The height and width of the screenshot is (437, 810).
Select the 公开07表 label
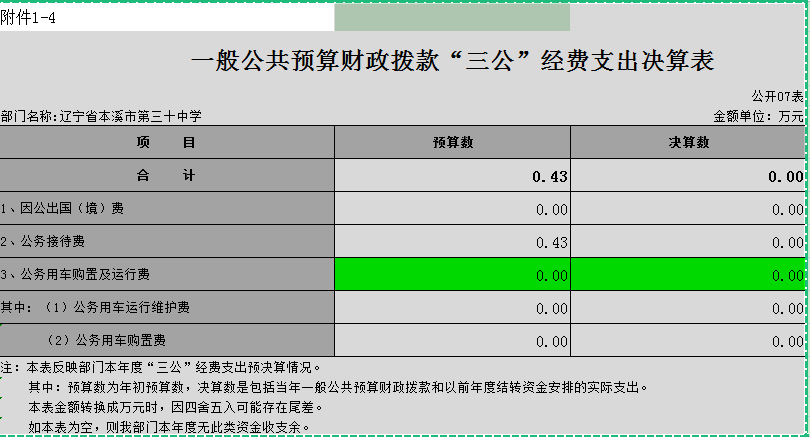tap(777, 96)
